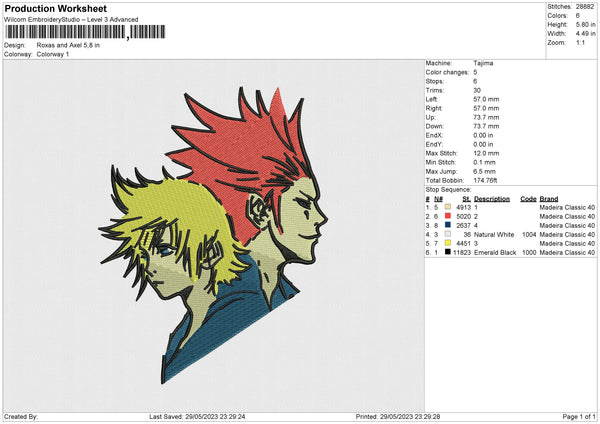This screenshot has width=600, height=424.
Task: Click the Stop Sequence heading
Action: [x=448, y=190]
